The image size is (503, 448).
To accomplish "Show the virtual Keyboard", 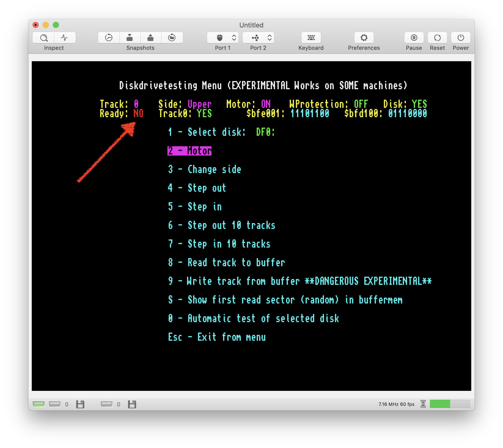I will [311, 38].
